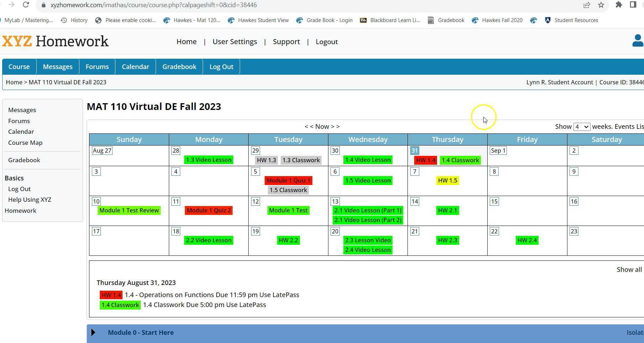Image resolution: width=644 pixels, height=343 pixels.
Task: Click the share icon in the address bar
Action: point(587,5)
